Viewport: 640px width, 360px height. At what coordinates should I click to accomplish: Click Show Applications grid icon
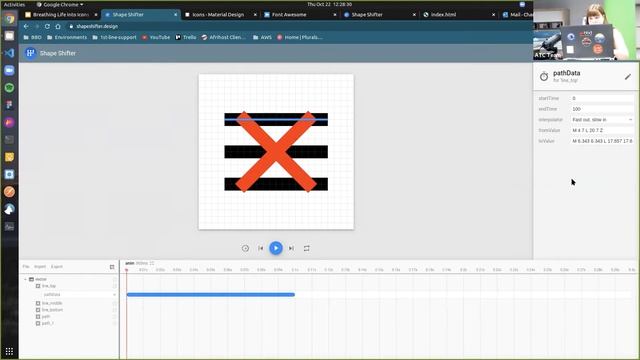click(9, 351)
